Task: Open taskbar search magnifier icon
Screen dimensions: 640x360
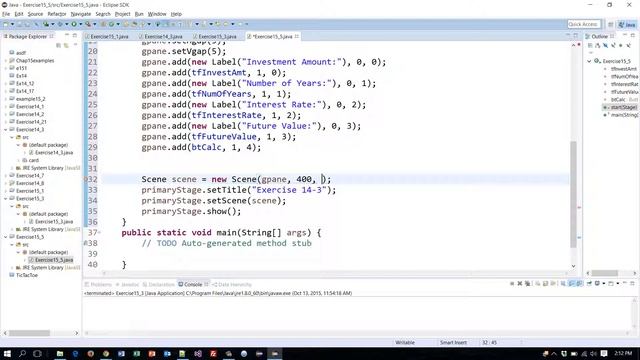Action: [x=22, y=353]
